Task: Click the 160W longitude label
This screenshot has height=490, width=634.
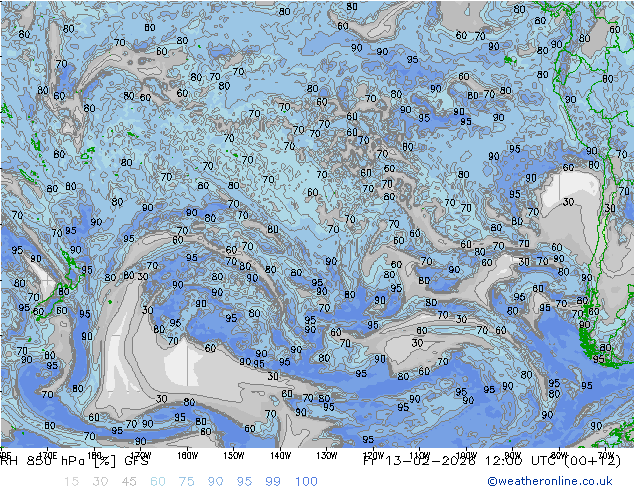Action: 188,456
